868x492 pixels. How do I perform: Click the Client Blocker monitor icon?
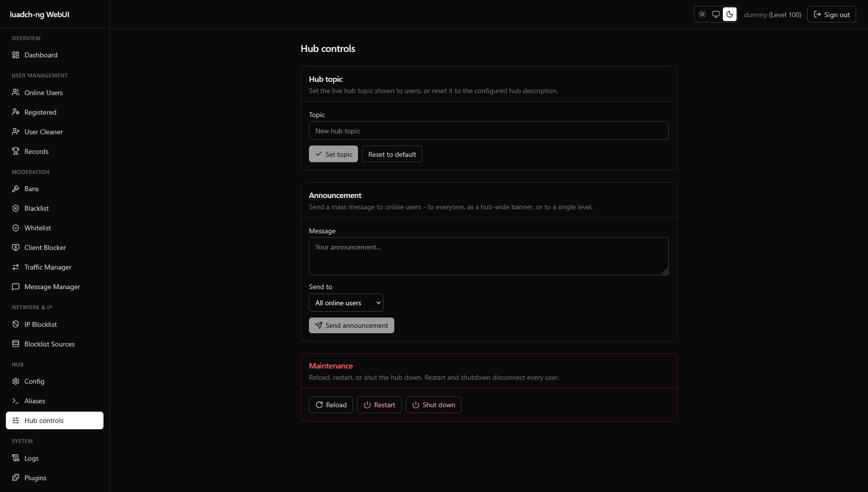tap(16, 247)
